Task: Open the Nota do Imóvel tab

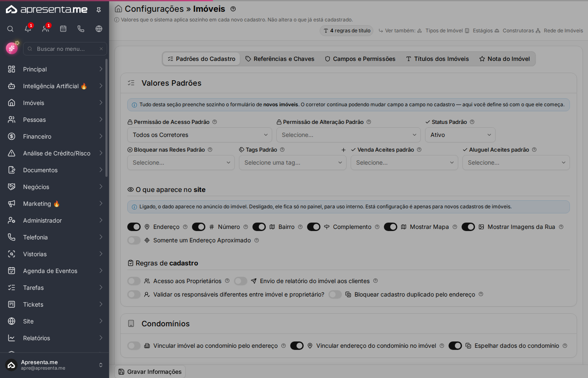Action: [x=505, y=59]
